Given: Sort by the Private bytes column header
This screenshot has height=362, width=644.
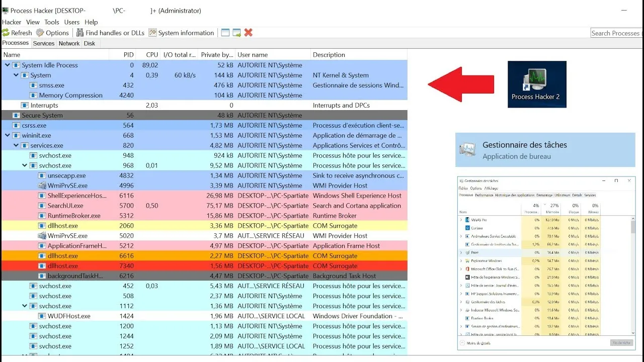Looking at the screenshot, I should click(217, 55).
